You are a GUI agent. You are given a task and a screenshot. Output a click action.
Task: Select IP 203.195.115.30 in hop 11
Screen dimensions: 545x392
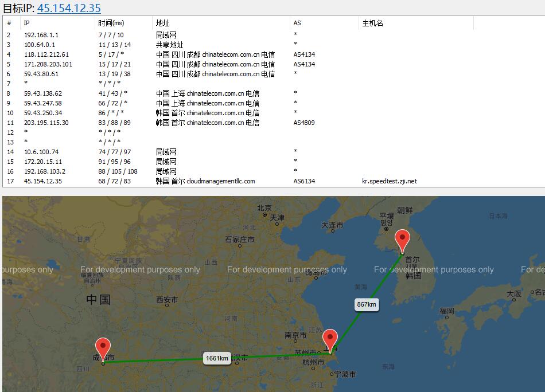(x=46, y=123)
